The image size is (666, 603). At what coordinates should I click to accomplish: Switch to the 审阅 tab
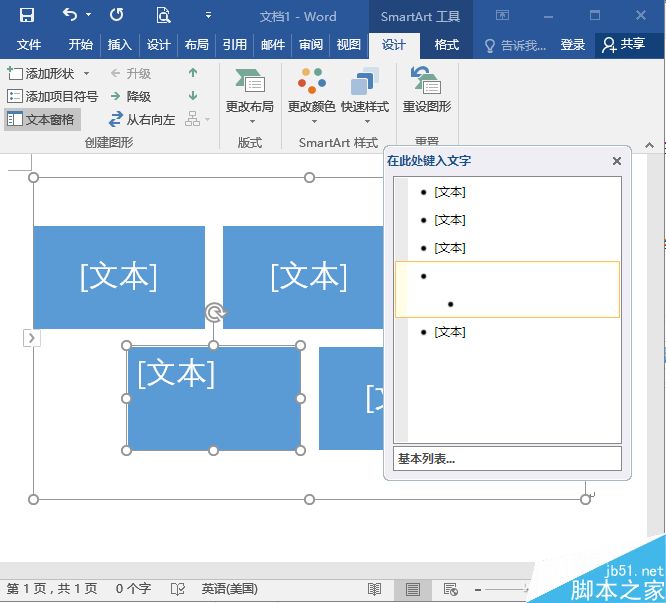click(x=310, y=44)
